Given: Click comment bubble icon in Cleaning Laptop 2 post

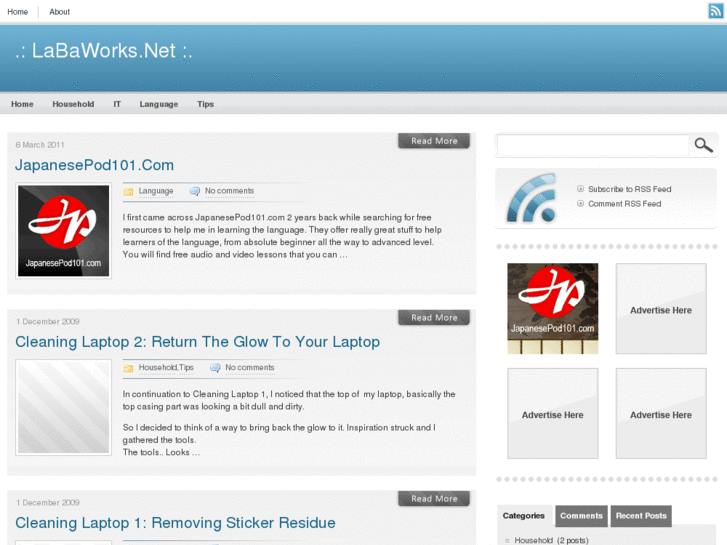Looking at the screenshot, I should click(215, 368).
